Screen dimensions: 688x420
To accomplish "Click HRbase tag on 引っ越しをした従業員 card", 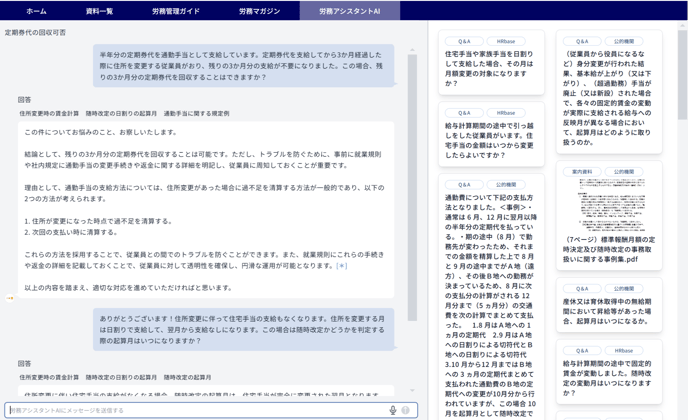I will [506, 113].
